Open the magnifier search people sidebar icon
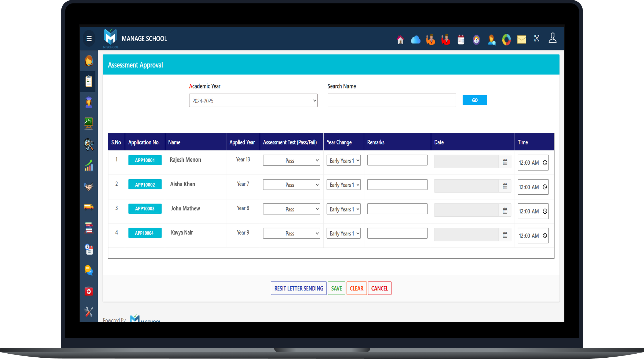Viewport: 644px width, 359px height. 89,145
